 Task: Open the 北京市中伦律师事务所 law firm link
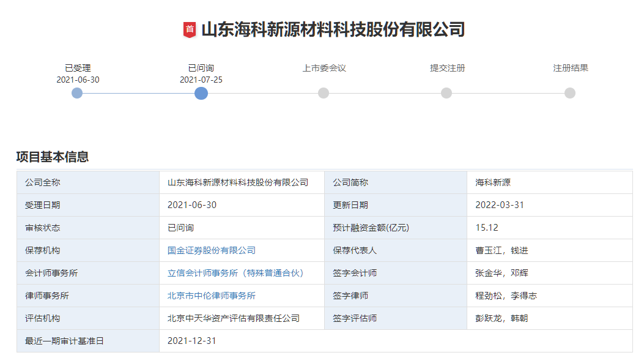(211, 296)
